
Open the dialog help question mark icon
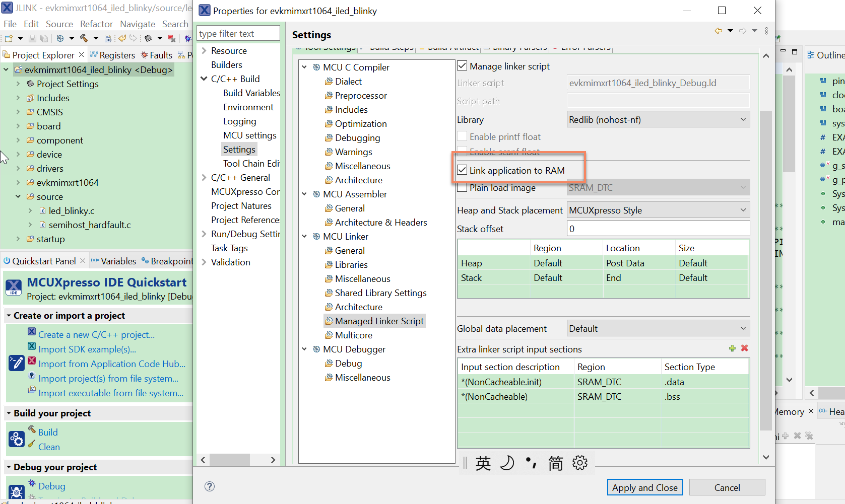pyautogui.click(x=210, y=486)
